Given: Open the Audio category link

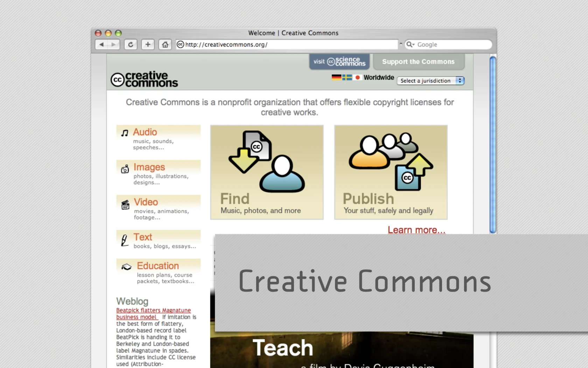Looking at the screenshot, I should pos(145,132).
